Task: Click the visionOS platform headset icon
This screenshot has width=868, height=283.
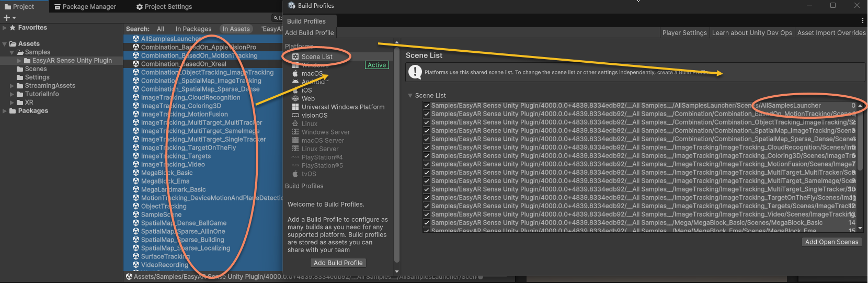Action: 295,115
